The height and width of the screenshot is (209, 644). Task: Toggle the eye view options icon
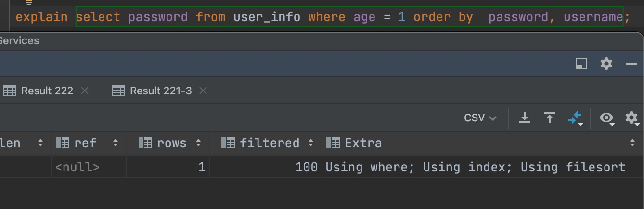606,118
